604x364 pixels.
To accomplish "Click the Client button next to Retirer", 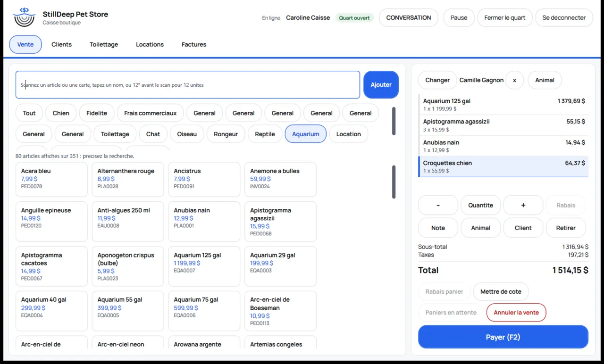I will click(x=523, y=228).
